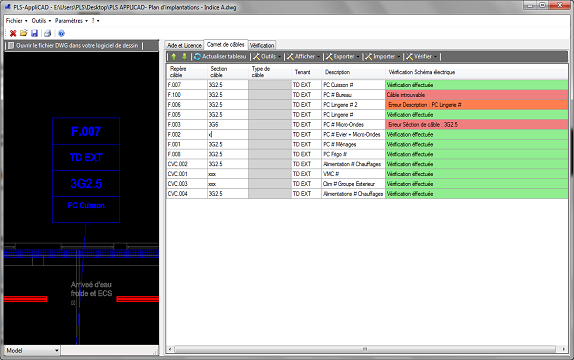
Task: Click orange Erreur Description : PC Lingerie cell
Action: click(477, 105)
